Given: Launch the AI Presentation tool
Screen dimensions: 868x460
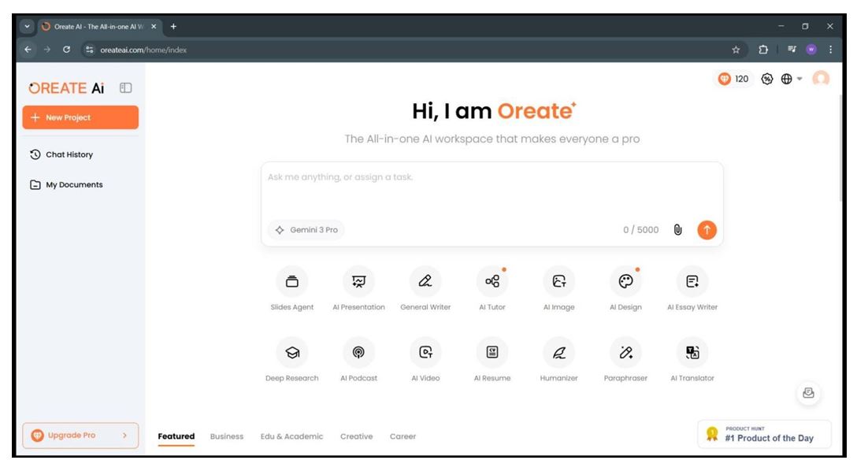Looking at the screenshot, I should 358,281.
